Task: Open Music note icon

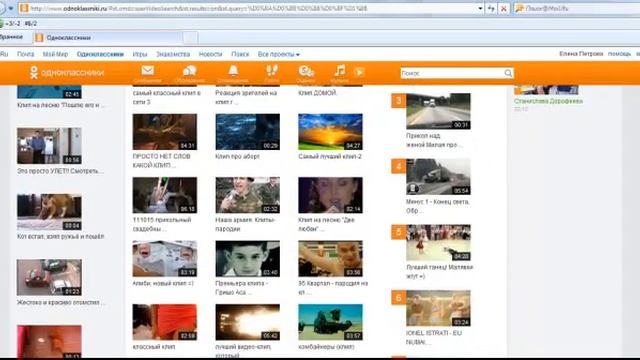Action: coord(340,71)
